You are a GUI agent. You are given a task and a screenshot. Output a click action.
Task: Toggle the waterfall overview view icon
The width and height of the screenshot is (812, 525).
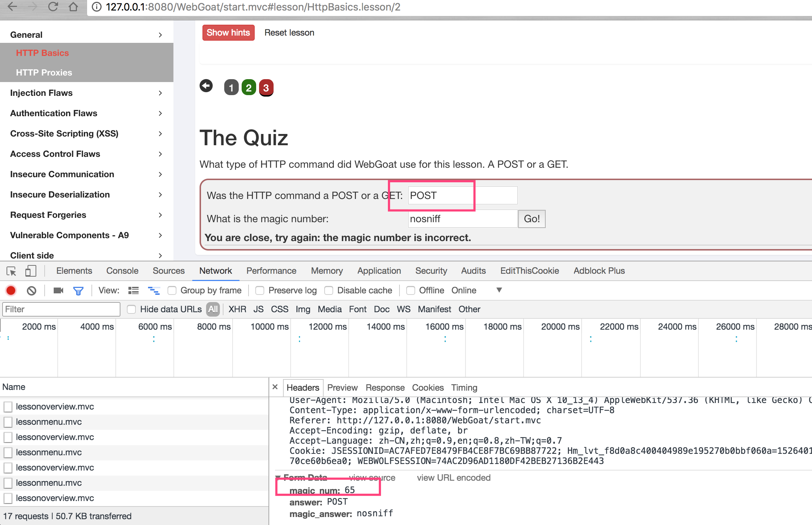pos(154,290)
